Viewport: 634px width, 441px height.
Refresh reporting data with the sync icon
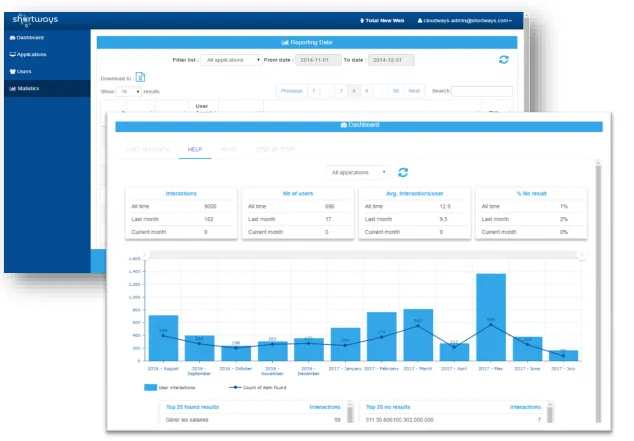coord(503,60)
